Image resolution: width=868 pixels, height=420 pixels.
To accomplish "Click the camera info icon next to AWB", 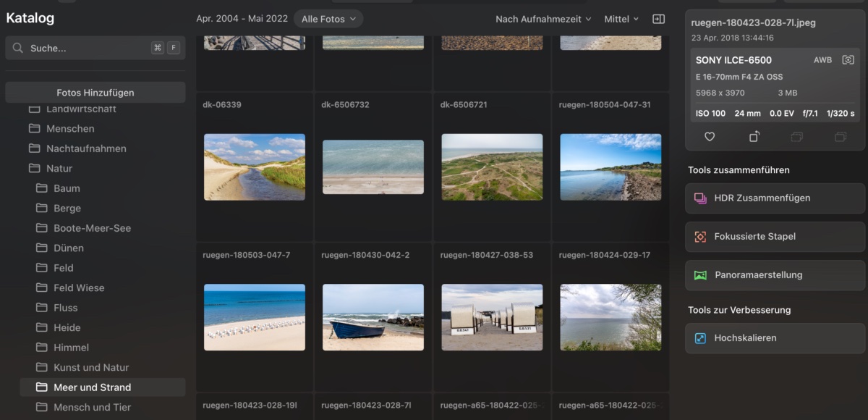I will tap(848, 60).
